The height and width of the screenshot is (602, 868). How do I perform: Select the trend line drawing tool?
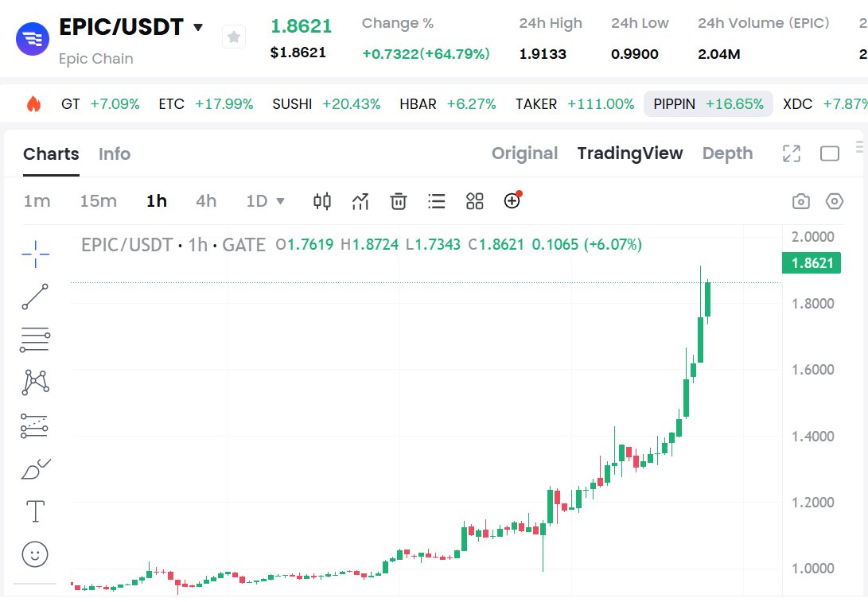coord(35,297)
